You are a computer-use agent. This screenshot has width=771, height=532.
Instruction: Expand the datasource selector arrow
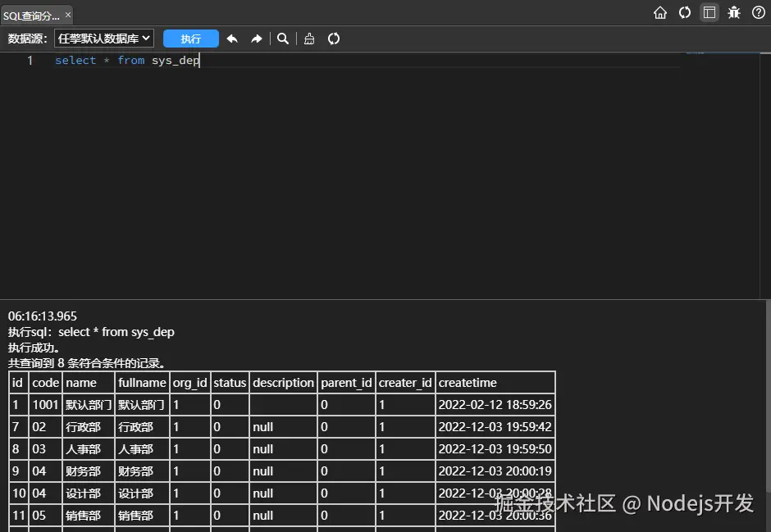click(146, 38)
